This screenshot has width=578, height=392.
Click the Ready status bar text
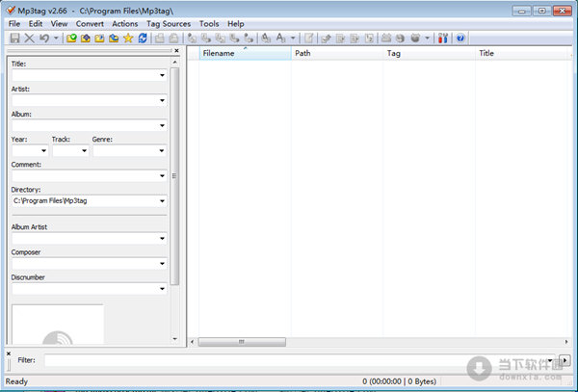(x=16, y=381)
